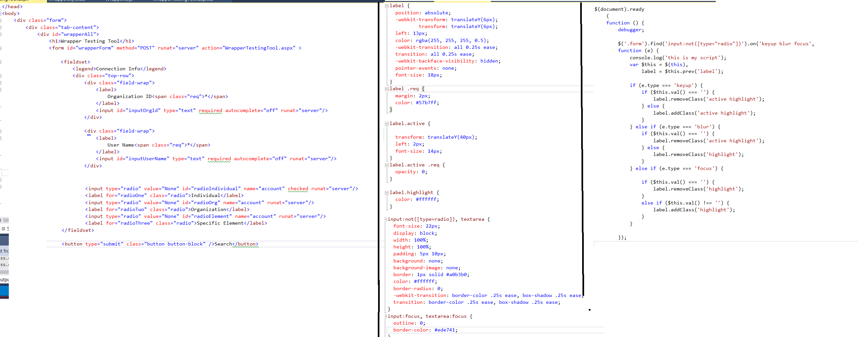
Task: Click the inputOrgId input line
Action: (212, 110)
